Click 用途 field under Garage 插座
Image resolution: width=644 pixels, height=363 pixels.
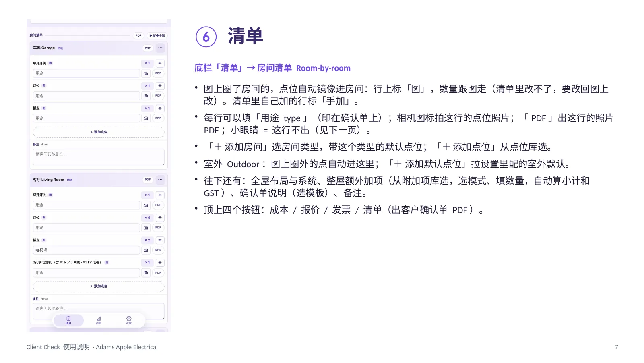click(86, 118)
